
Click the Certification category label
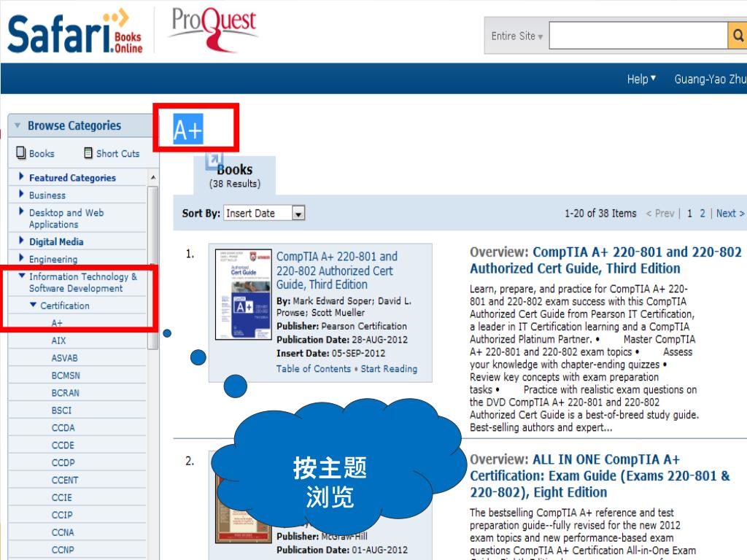click(65, 306)
